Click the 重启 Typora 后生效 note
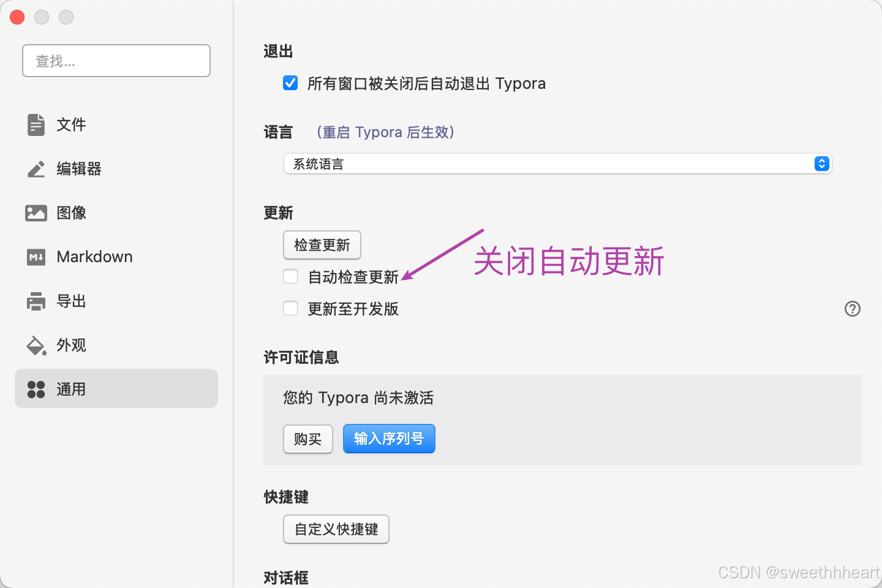 pos(386,132)
